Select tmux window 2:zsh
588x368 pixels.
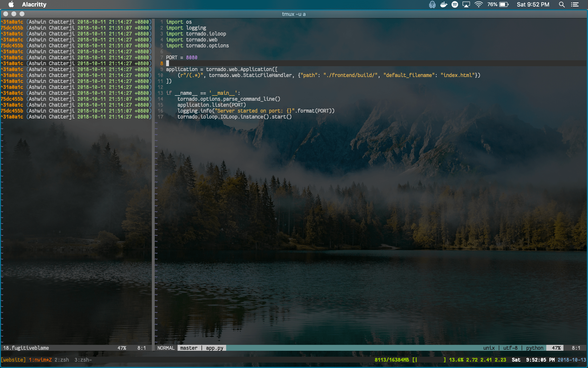[x=62, y=360]
